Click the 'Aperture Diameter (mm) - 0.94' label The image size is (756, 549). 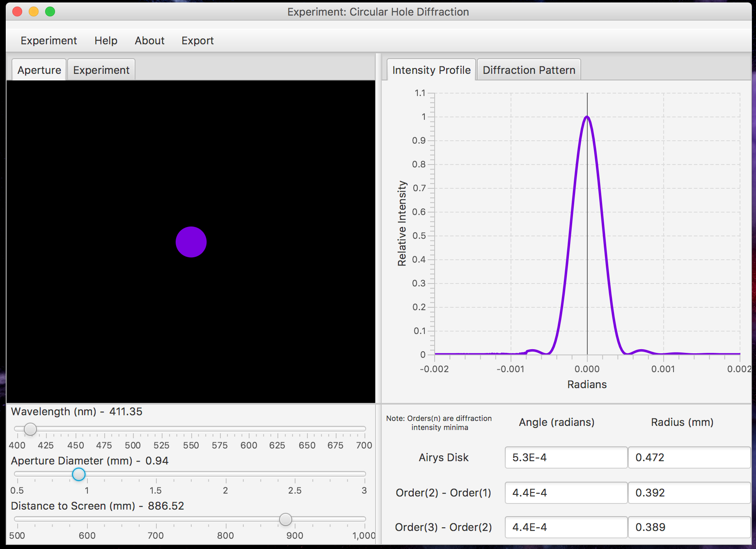(90, 461)
